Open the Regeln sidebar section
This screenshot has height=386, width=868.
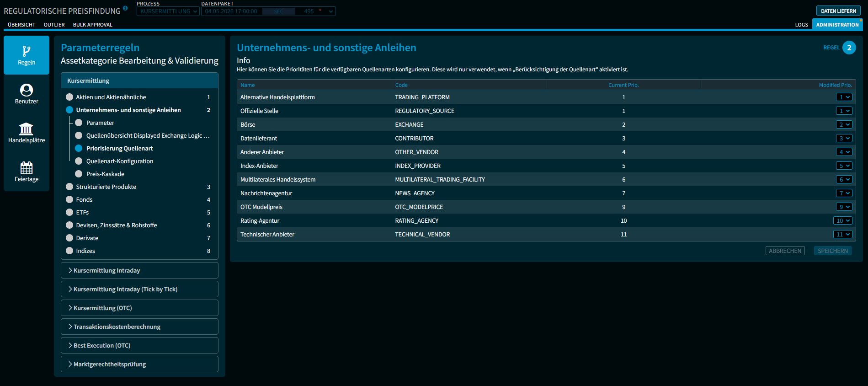27,55
